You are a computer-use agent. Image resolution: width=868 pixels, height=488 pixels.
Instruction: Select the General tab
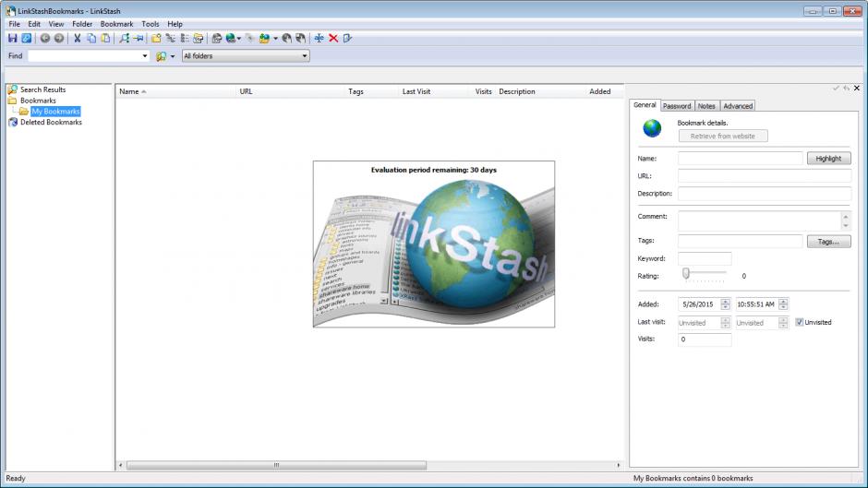point(645,105)
